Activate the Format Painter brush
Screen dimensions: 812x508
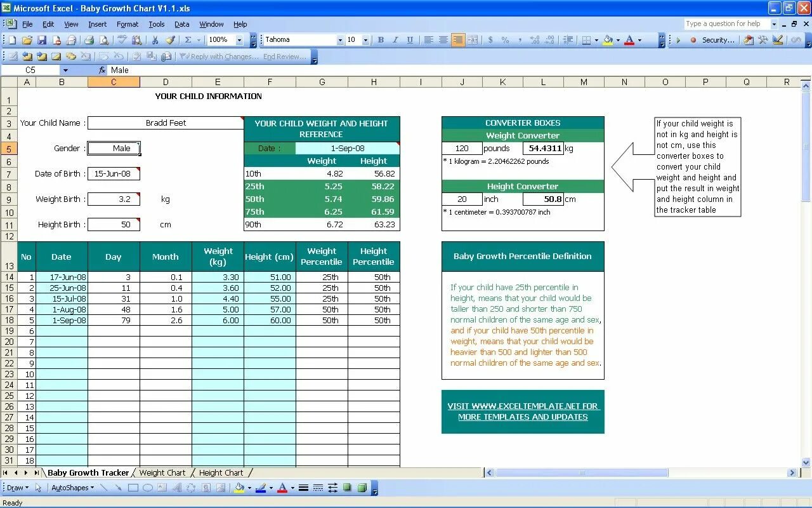(170, 40)
